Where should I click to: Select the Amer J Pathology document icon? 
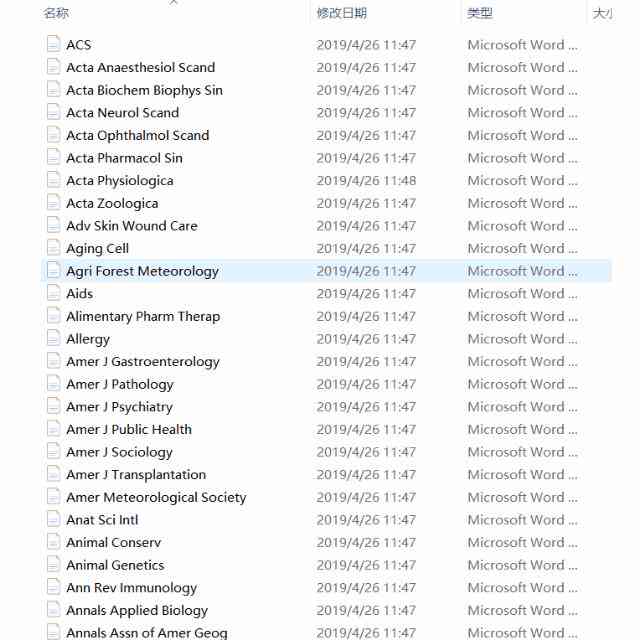(53, 383)
